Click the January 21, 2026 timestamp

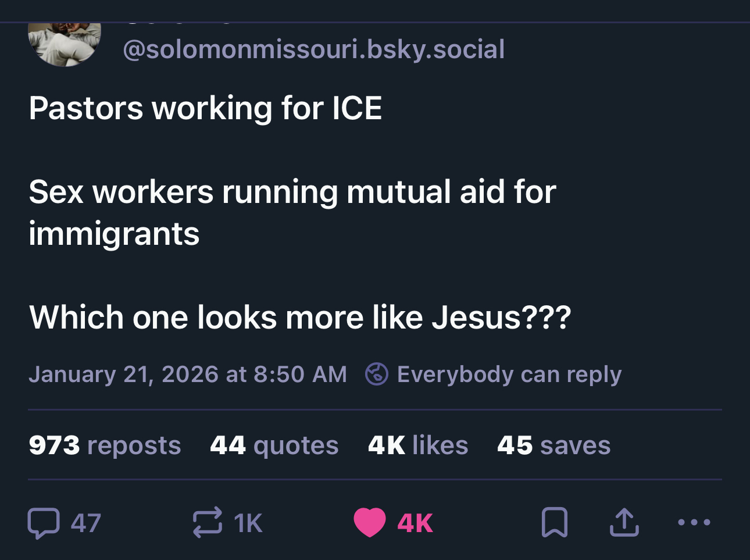coord(187,374)
